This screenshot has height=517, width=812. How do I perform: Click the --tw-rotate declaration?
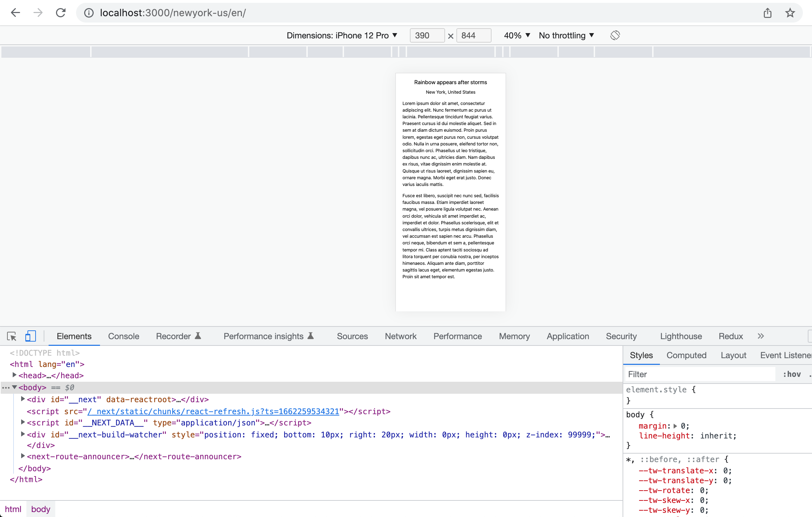[x=674, y=491]
